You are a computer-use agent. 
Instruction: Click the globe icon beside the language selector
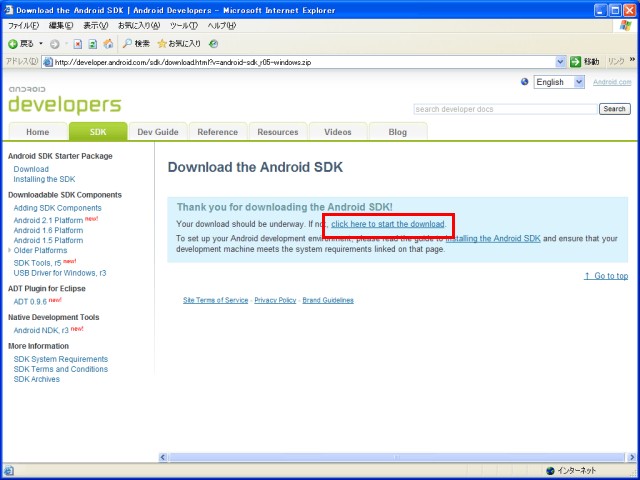coord(524,82)
